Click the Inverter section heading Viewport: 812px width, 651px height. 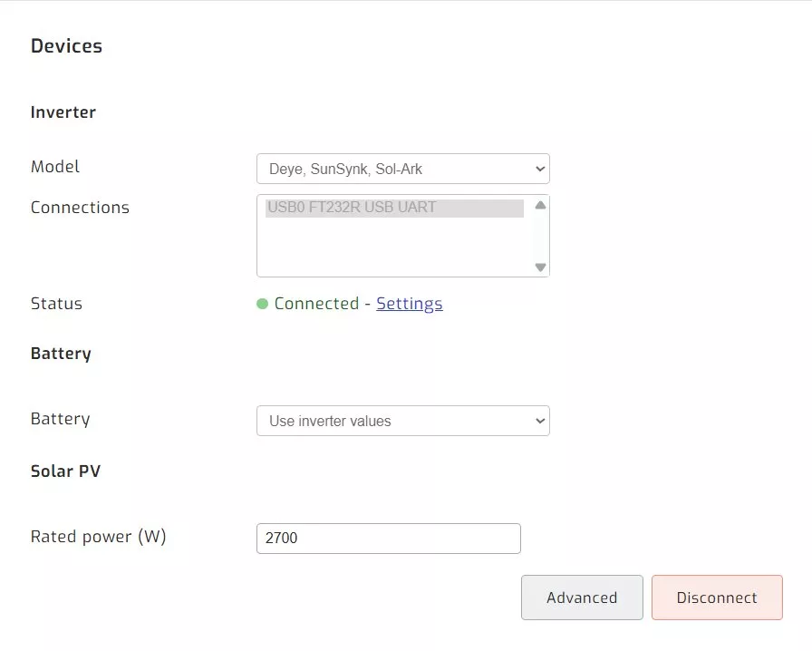pos(63,112)
